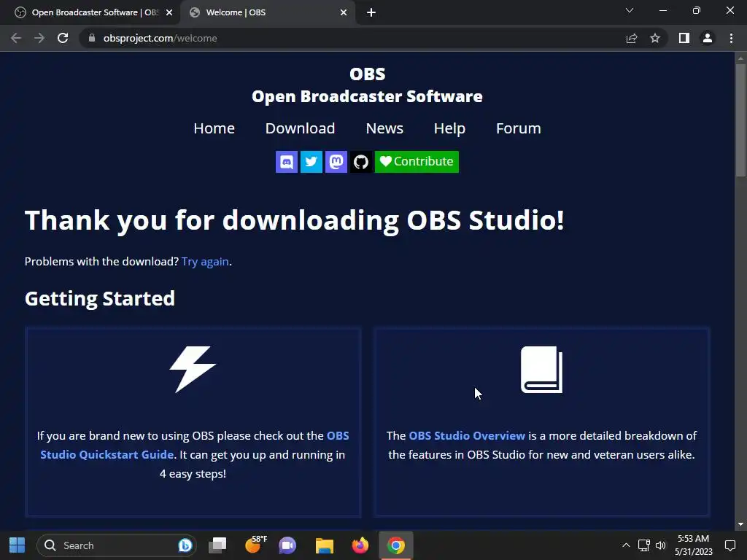Open a new browser tab
The width and height of the screenshot is (747, 560).
pos(371,12)
